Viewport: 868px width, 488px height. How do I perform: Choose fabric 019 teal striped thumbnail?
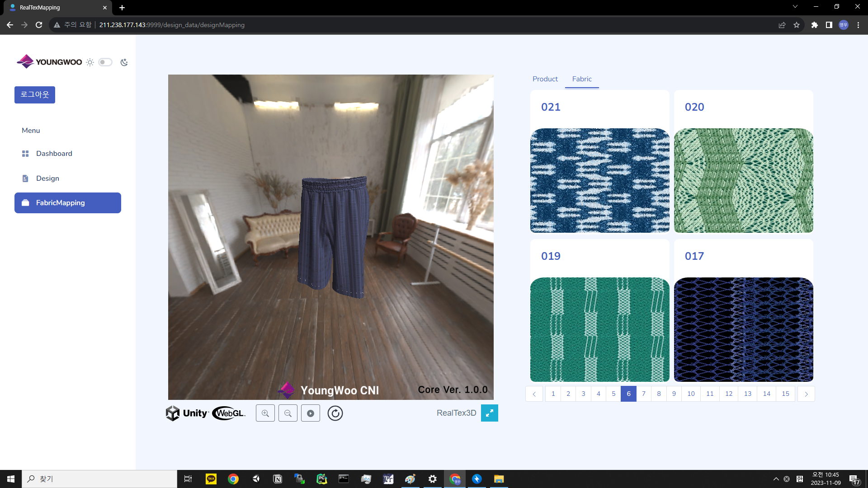pyautogui.click(x=599, y=329)
